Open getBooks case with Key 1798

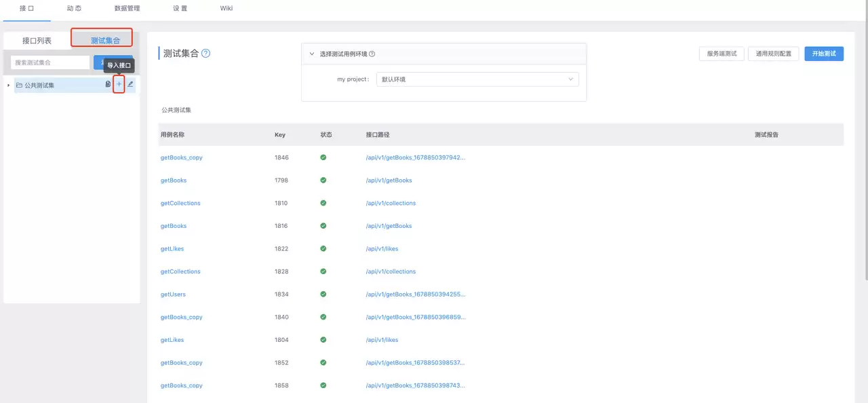coord(174,180)
